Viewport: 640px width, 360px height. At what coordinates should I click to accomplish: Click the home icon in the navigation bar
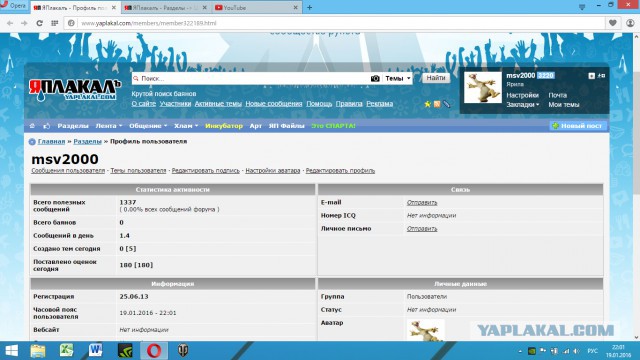[32, 126]
